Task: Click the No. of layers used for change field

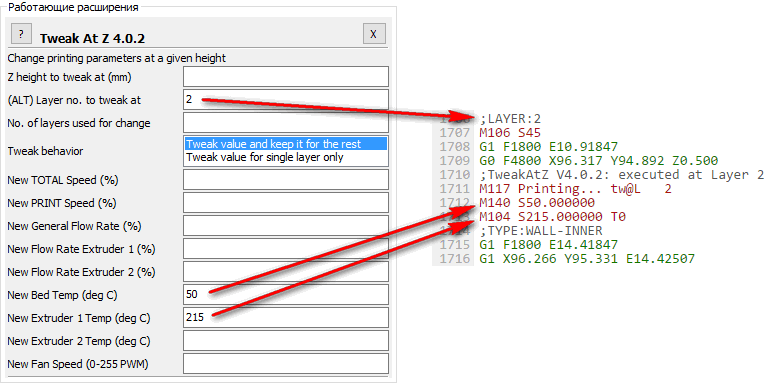Action: click(286, 123)
